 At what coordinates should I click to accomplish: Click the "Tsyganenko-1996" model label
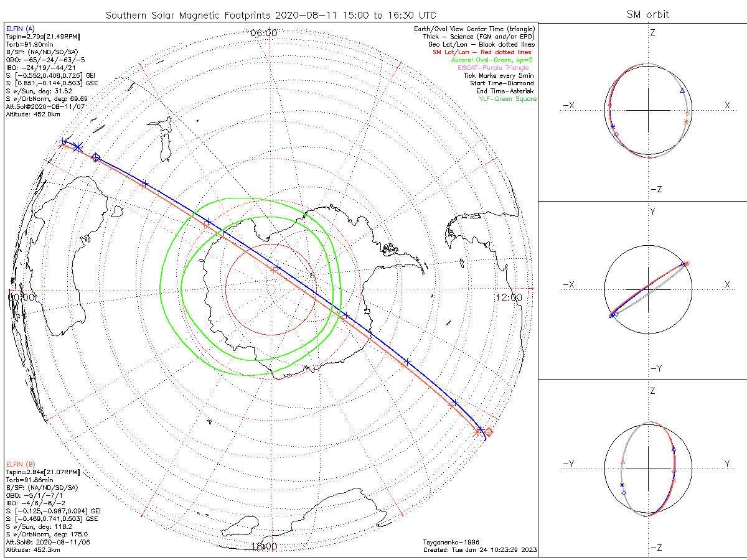pos(451,542)
